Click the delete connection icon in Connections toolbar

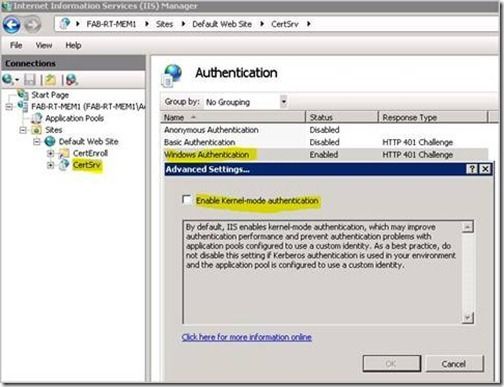[71, 79]
